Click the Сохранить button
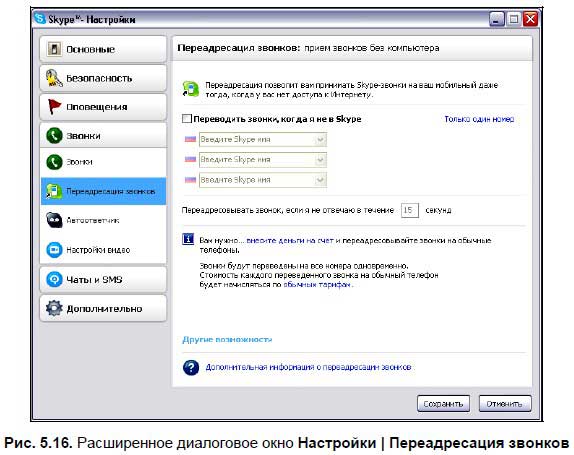The height and width of the screenshot is (455, 574). 443,404
